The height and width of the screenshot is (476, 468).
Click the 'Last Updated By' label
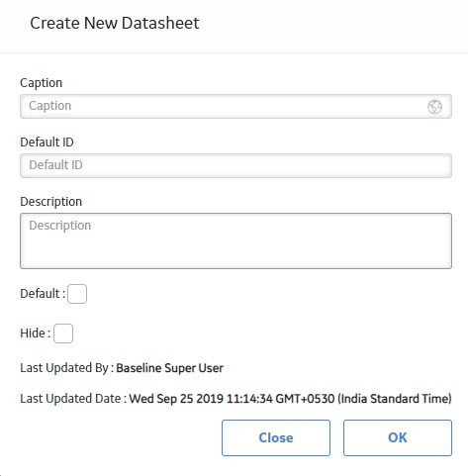[x=64, y=368]
